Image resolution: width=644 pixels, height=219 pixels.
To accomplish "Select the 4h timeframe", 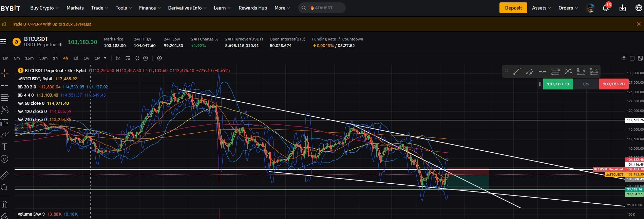I will pyautogui.click(x=65, y=58).
